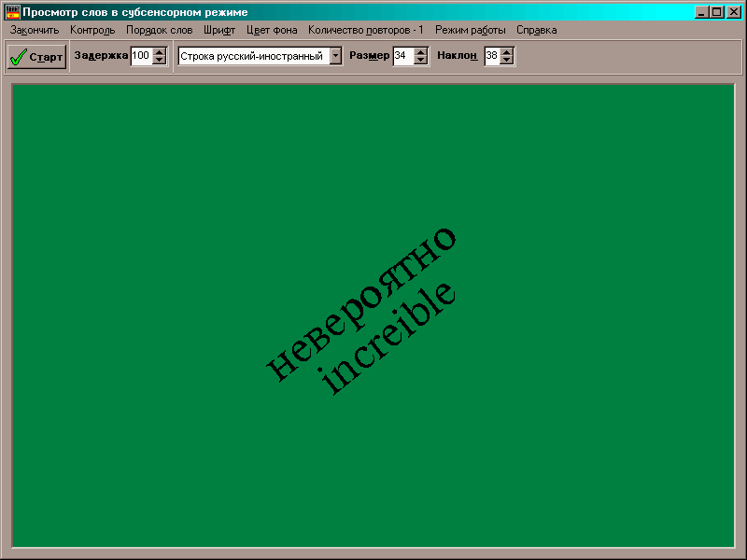Open the Количество повторов - 1 menu
This screenshot has width=747, height=560.
point(365,30)
